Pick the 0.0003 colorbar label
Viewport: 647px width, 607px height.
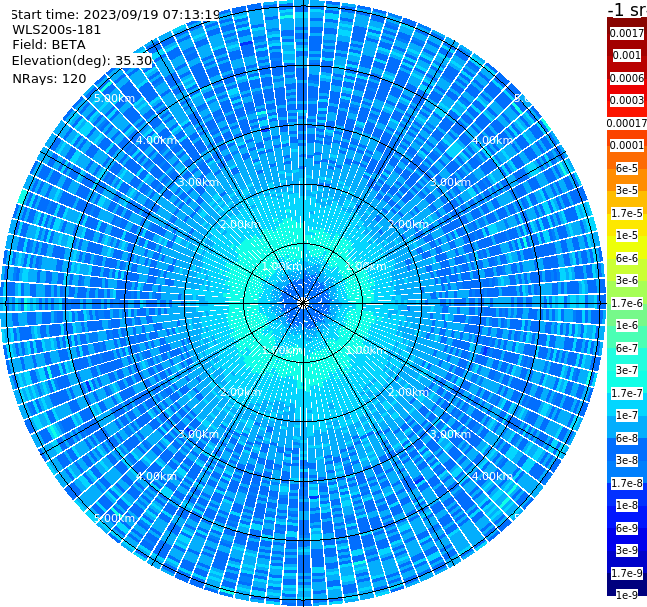pos(627,100)
